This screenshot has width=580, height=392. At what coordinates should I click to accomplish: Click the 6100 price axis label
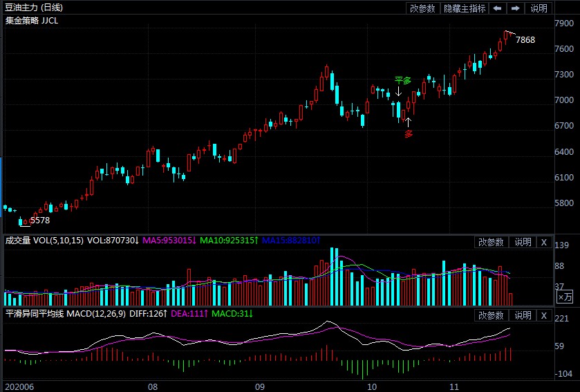click(x=564, y=177)
